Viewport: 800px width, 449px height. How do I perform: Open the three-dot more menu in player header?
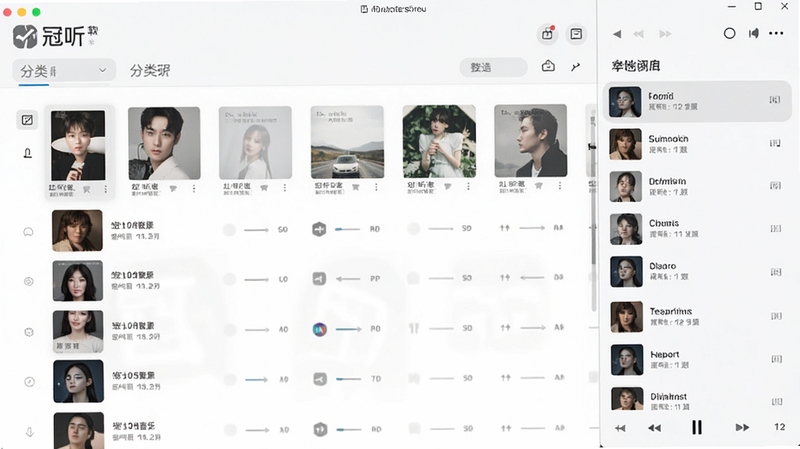click(776, 34)
